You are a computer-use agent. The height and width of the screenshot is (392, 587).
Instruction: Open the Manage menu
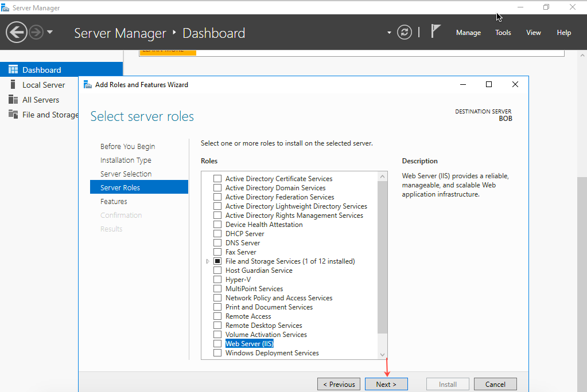pos(468,33)
